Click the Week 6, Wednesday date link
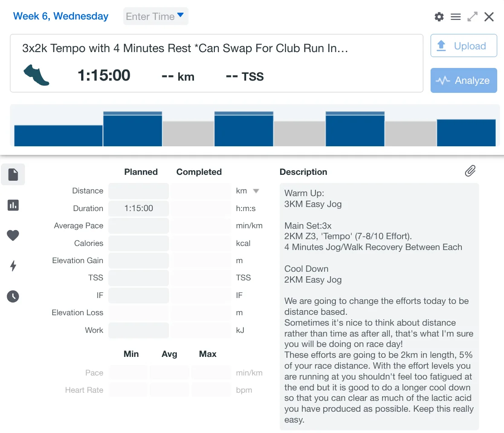This screenshot has width=504, height=433. [x=61, y=16]
